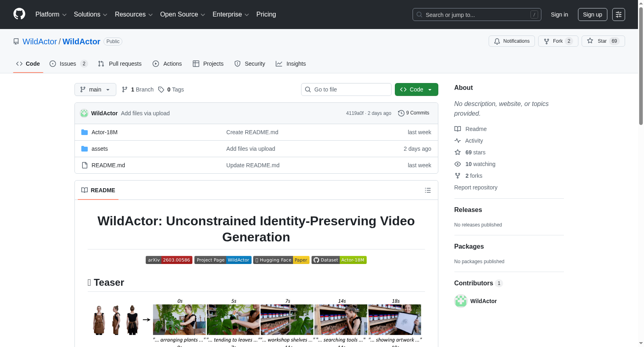Click the assets folder icon

click(x=85, y=149)
